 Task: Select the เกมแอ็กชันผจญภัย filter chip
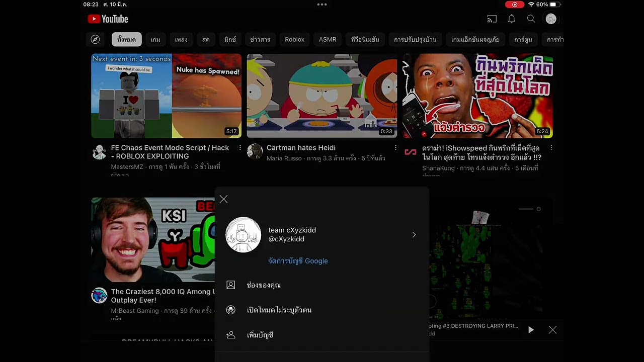pos(475,39)
